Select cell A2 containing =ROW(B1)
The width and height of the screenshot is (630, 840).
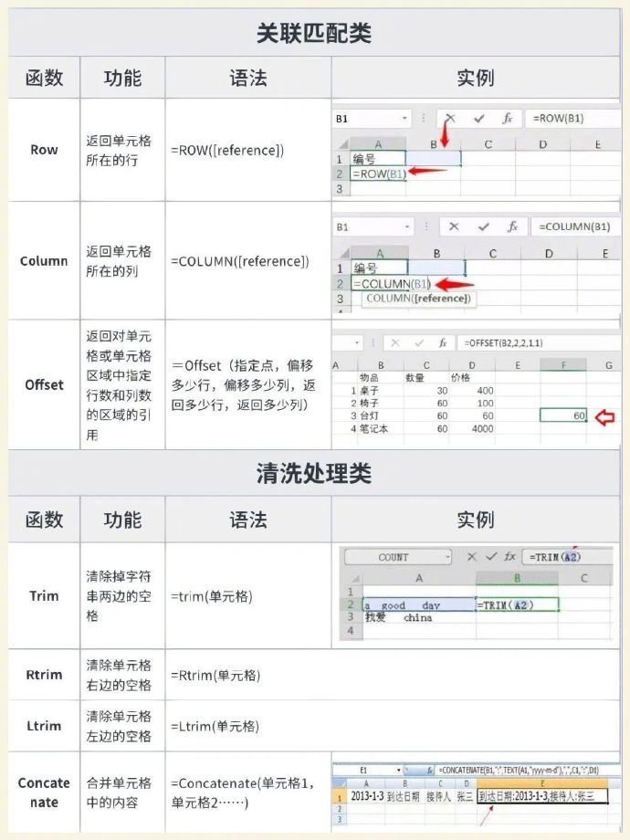378,173
